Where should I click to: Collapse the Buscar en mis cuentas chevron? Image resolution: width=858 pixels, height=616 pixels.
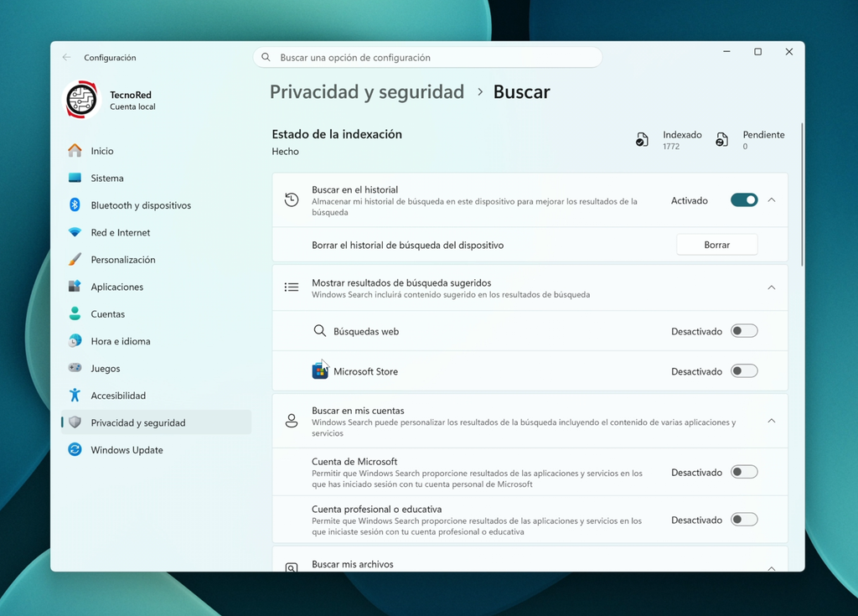pos(772,421)
